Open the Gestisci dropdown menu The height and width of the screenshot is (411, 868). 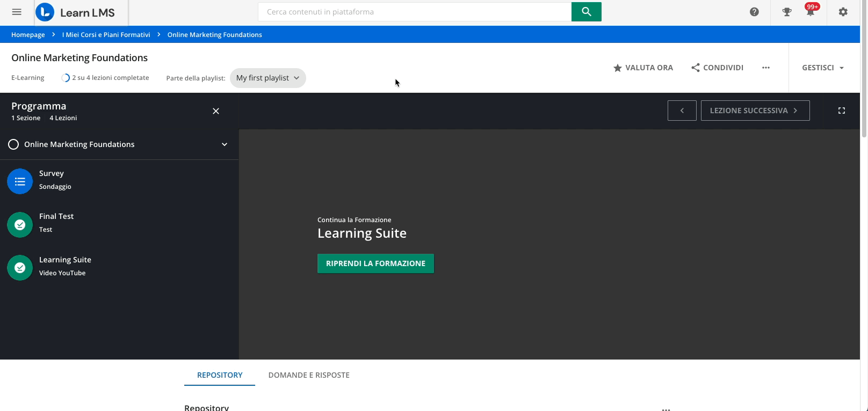[x=823, y=68]
